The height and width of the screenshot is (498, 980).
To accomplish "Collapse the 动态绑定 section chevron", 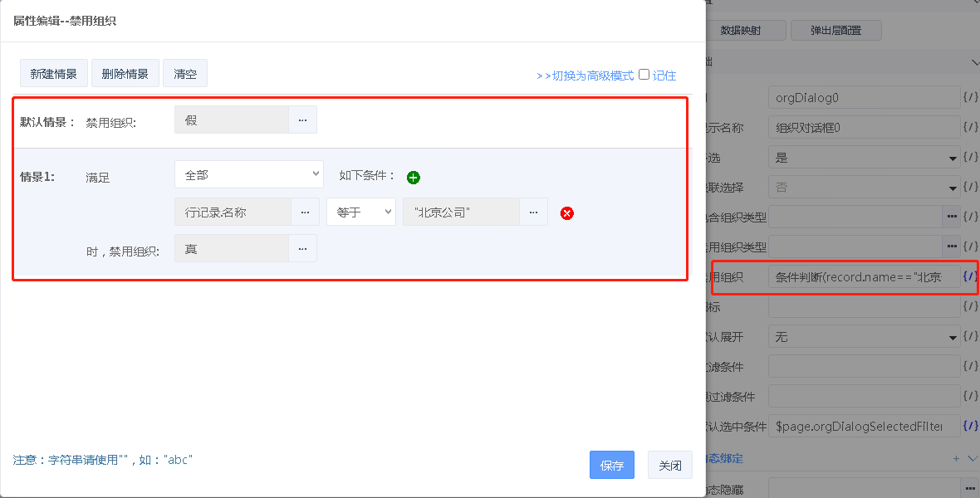I will click(x=973, y=458).
